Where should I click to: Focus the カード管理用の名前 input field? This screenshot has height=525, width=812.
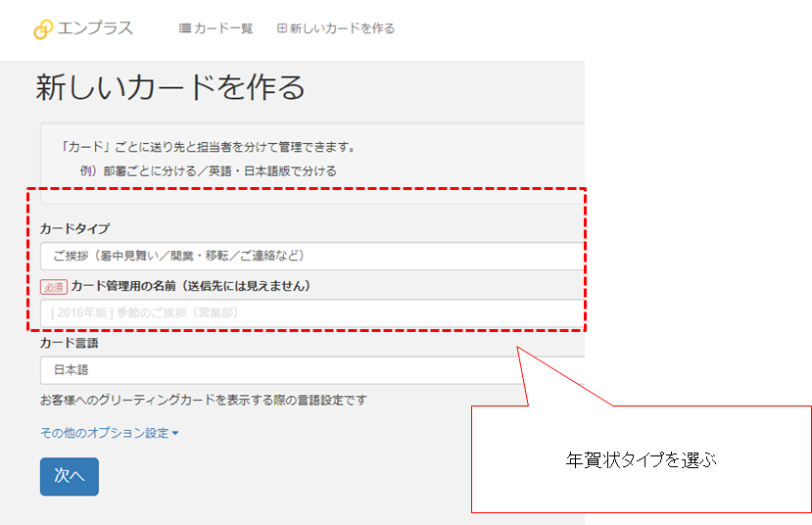[311, 313]
